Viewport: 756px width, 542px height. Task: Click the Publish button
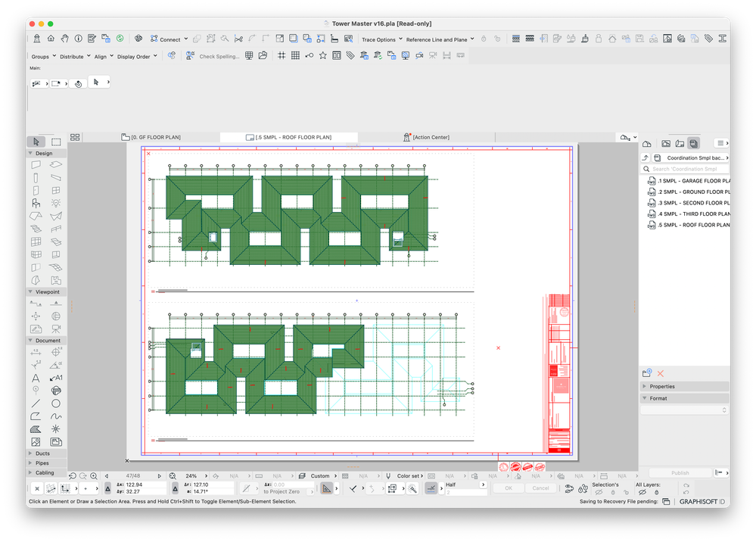[x=680, y=473]
